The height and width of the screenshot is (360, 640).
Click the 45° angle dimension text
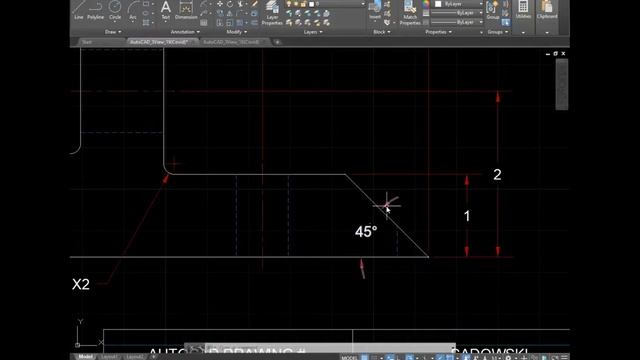[x=366, y=232]
